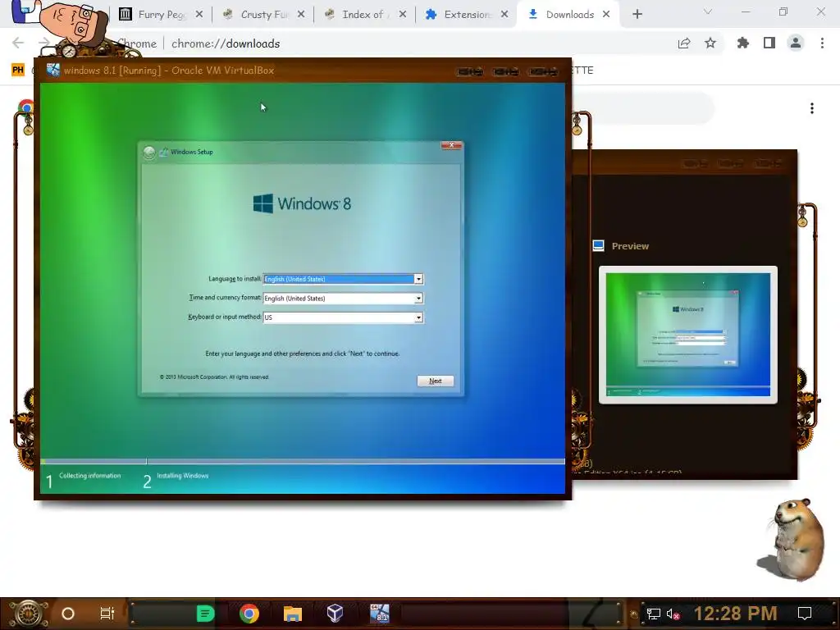Toggle Chrome side panel icon

769,43
